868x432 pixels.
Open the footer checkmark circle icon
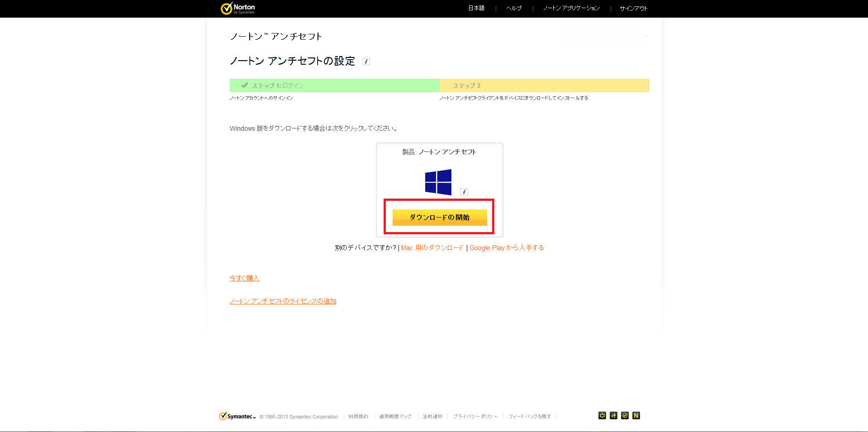625,416
